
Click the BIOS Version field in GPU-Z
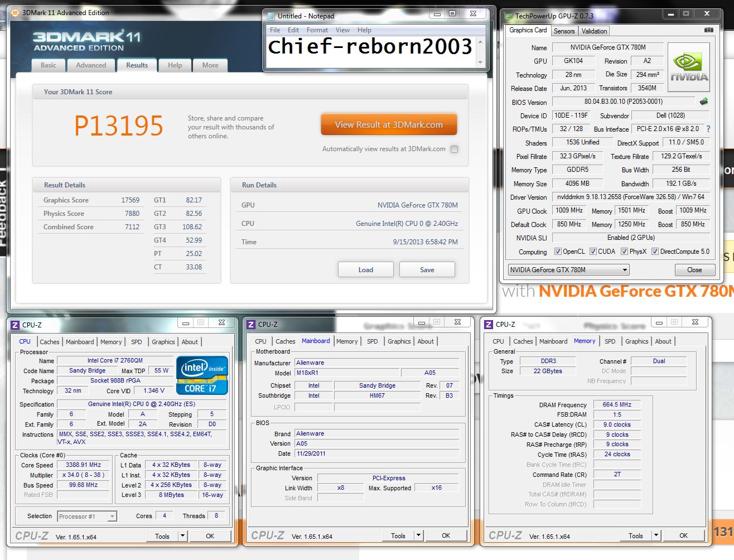[x=624, y=102]
